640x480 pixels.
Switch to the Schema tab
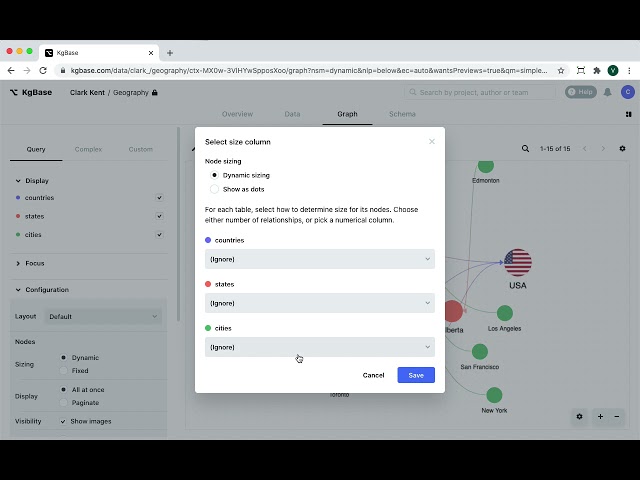pos(402,114)
